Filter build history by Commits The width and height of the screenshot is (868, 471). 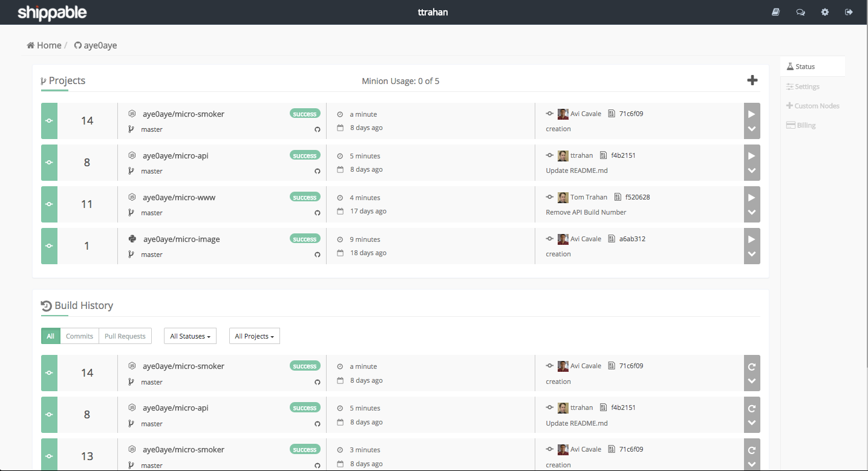[x=79, y=336]
